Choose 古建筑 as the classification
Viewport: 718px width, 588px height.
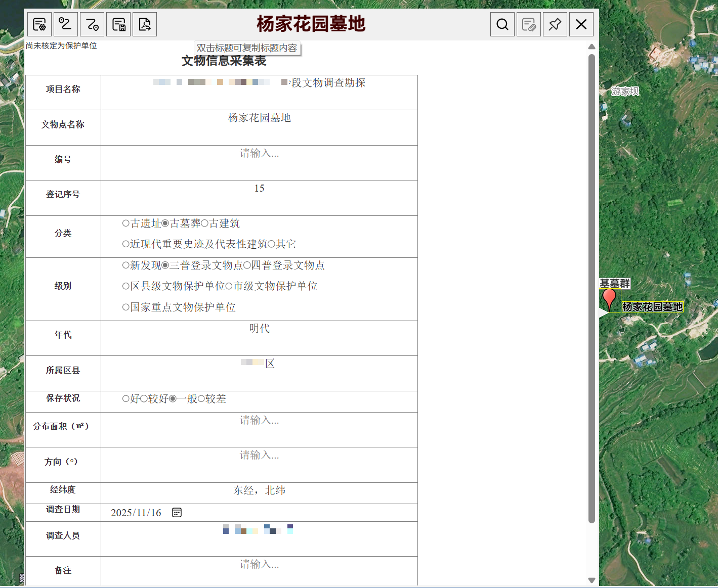pyautogui.click(x=205, y=223)
